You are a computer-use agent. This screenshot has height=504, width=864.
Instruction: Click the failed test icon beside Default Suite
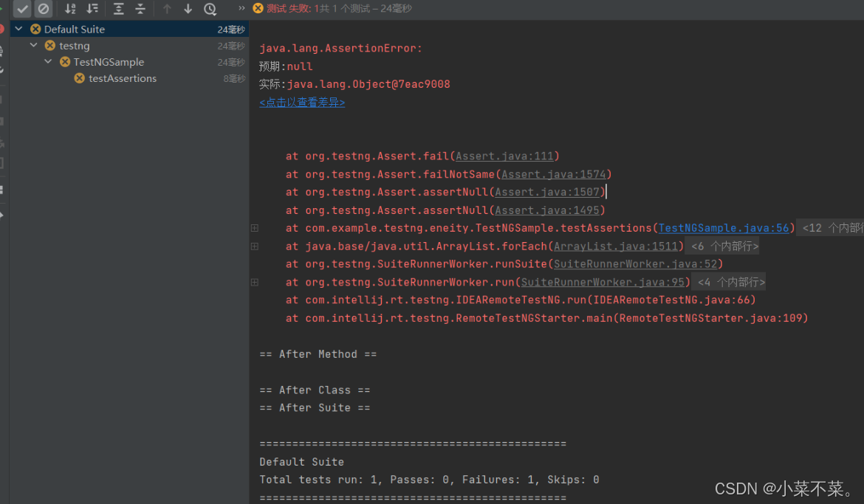pos(36,29)
